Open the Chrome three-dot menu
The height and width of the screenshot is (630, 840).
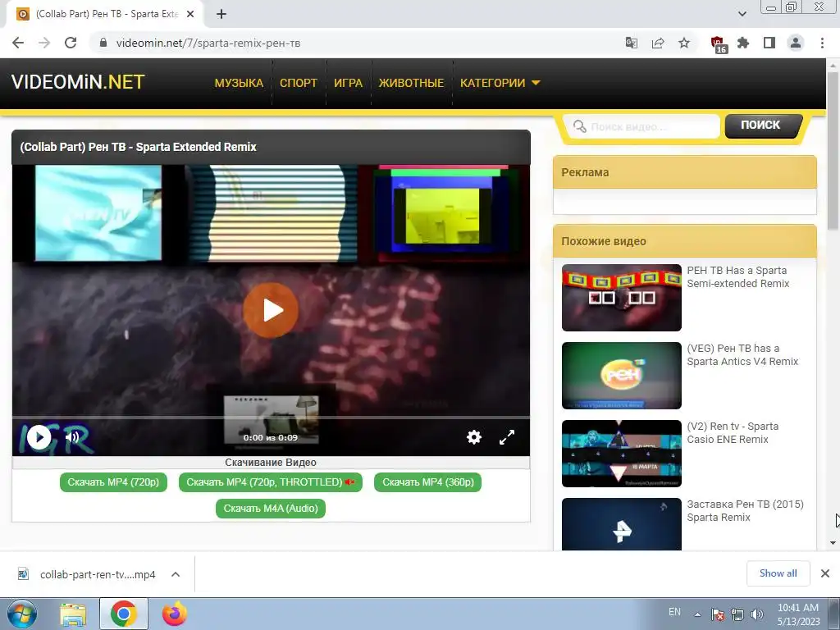pos(822,43)
